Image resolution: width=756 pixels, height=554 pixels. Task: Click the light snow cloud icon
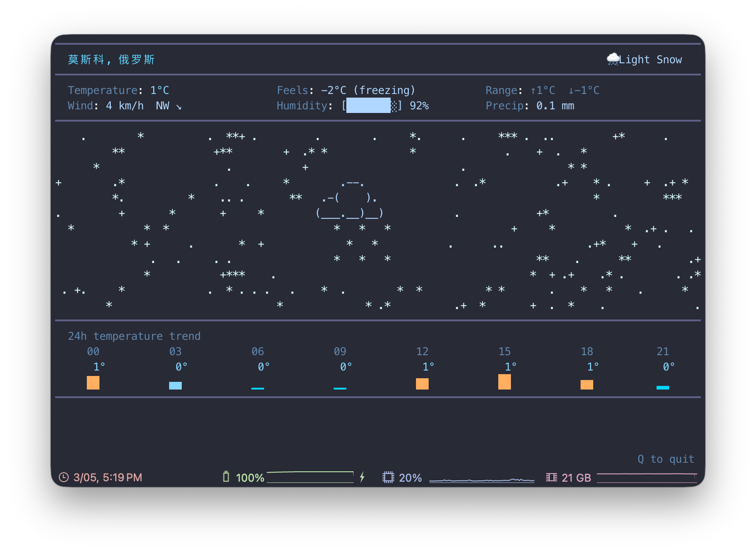pos(613,59)
